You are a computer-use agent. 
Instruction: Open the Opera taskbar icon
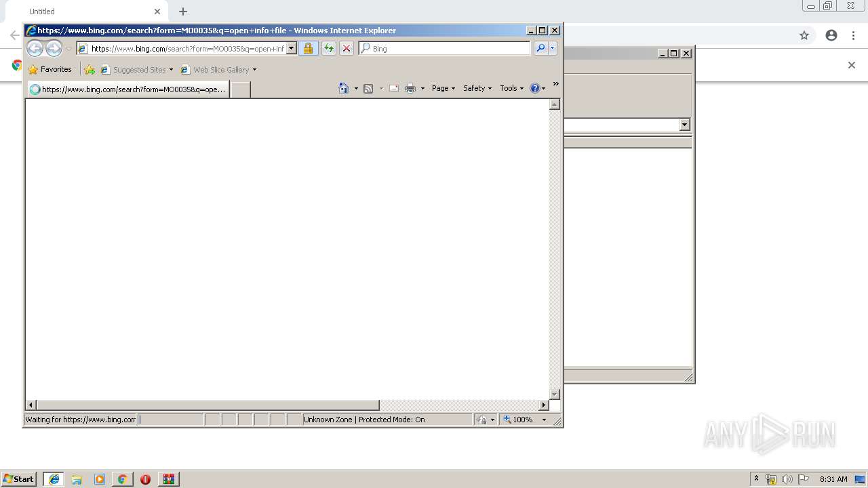(145, 479)
